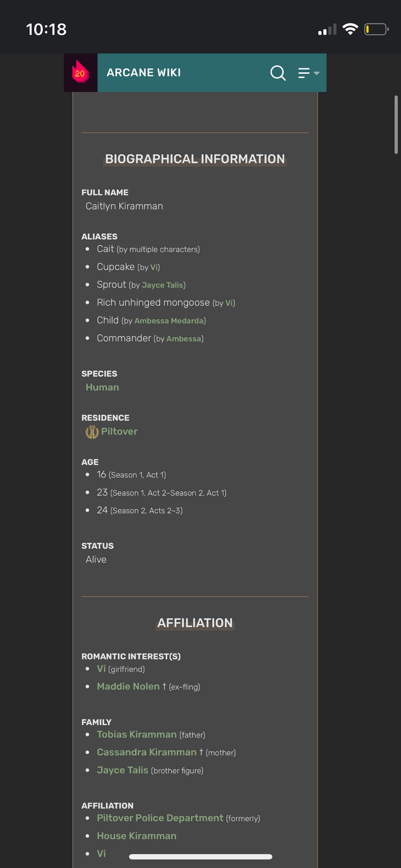
Task: Click the Piltover crest icon
Action: pyautogui.click(x=92, y=432)
